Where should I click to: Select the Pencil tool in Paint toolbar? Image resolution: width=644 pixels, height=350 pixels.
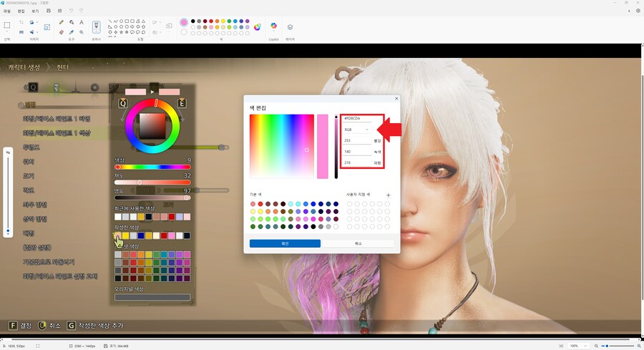click(x=62, y=22)
